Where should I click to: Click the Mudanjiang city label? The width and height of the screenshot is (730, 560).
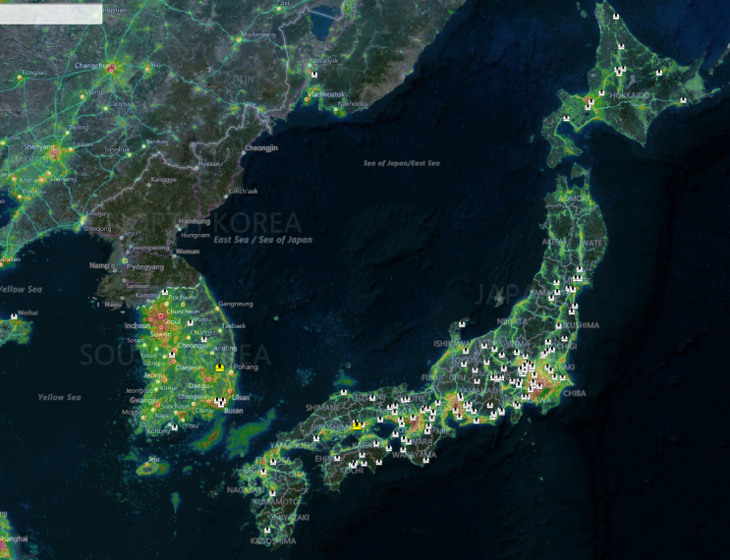coord(258,35)
